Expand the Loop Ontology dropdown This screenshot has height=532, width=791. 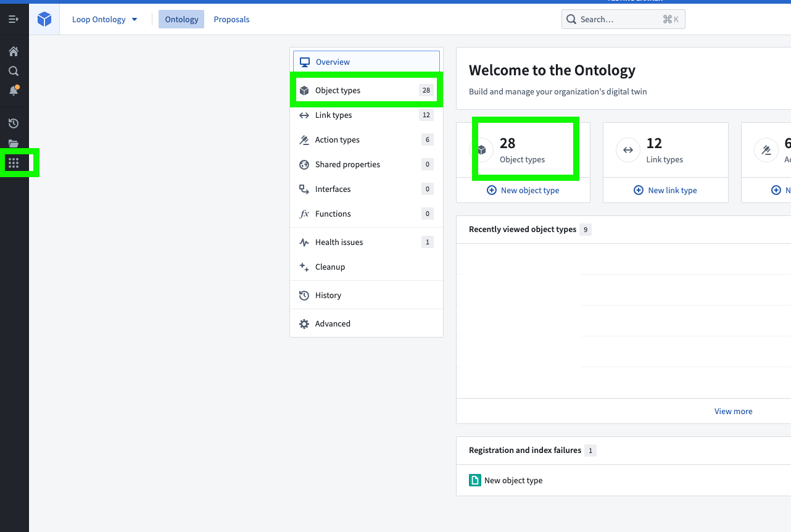pos(104,19)
